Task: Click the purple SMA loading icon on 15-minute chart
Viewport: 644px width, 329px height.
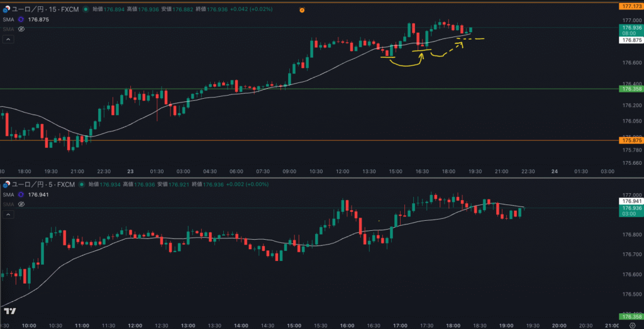Action: [21, 20]
